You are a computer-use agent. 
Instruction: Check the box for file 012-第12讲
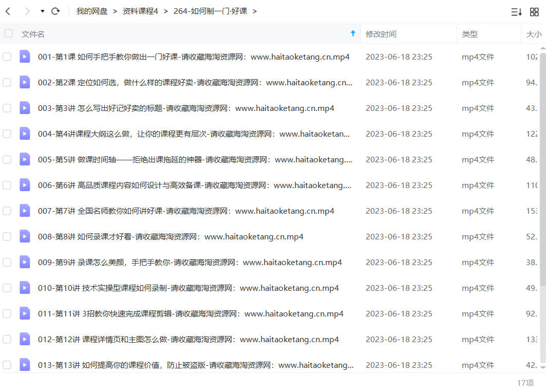(x=7, y=339)
